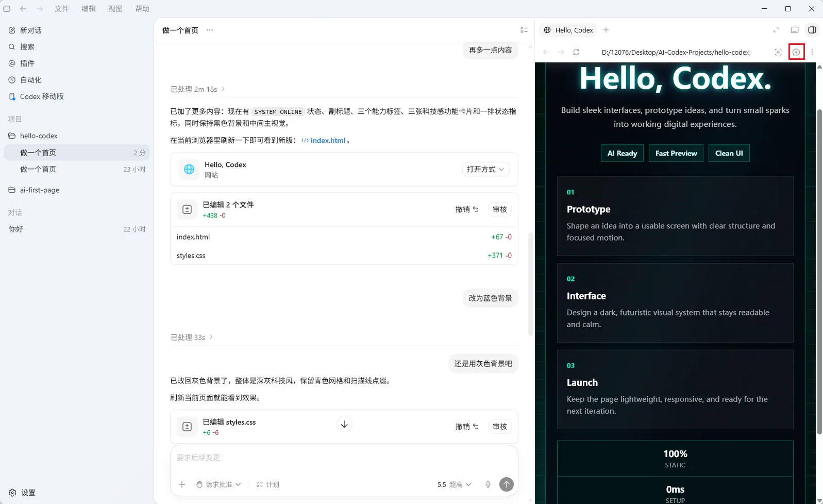This screenshot has width=823, height=504.
Task: Open the 打开方式 dropdown
Action: click(485, 169)
